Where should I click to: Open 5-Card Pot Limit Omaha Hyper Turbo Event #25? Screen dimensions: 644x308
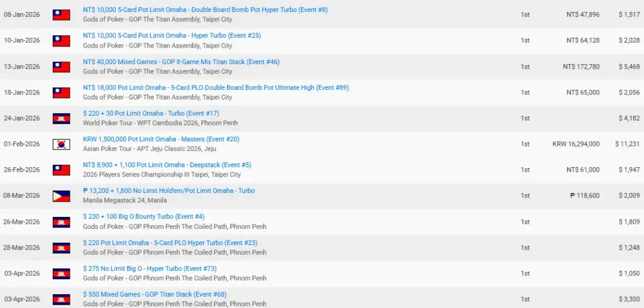pos(172,36)
